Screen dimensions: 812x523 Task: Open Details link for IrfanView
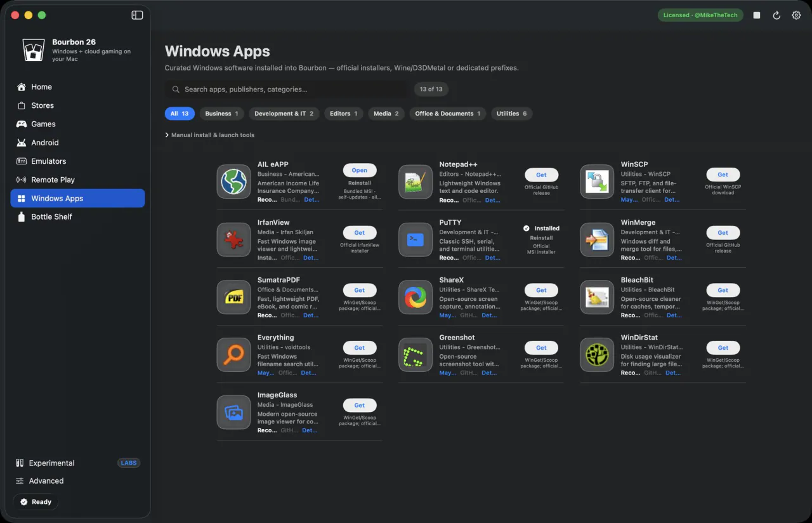(x=310, y=258)
